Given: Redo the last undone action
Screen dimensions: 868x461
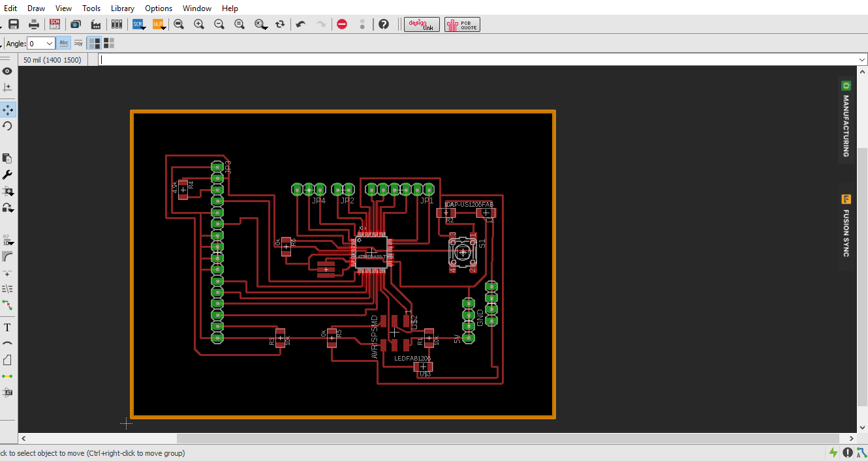Looking at the screenshot, I should 321,24.
